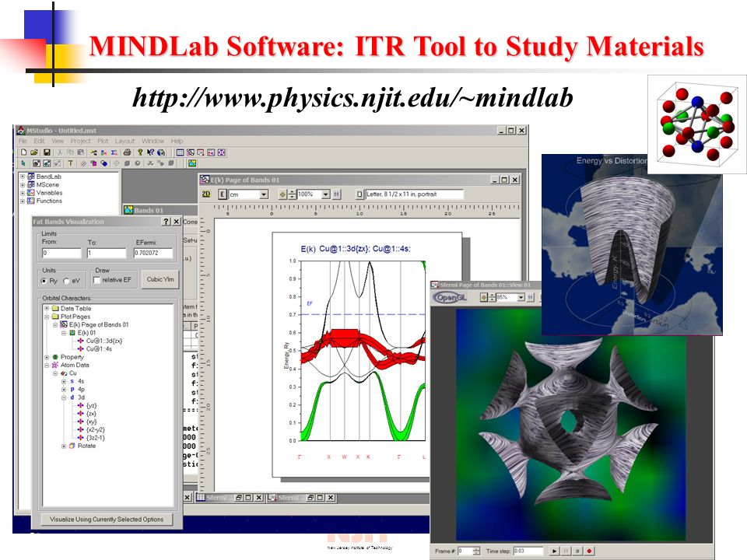Select the {yz} orbital item

[91, 405]
